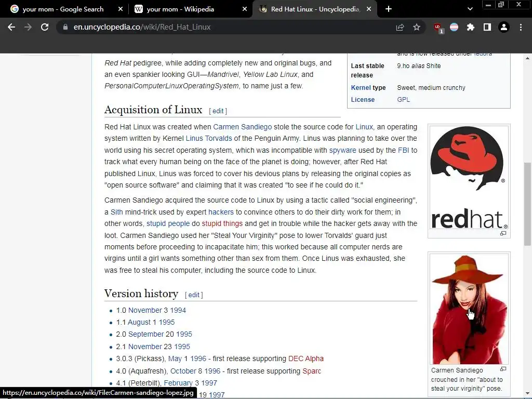Follow the spyware link
This screenshot has width=532, height=399.
tap(343, 150)
